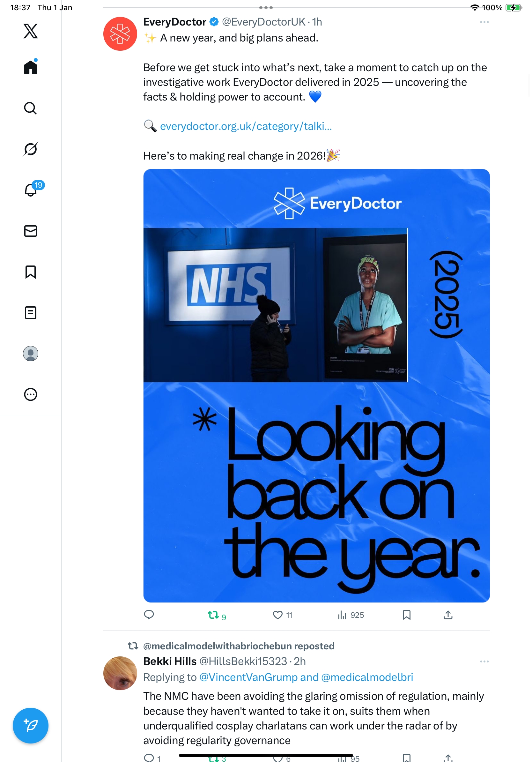Viewport: 532px width, 762px height.
Task: Bookmark the EveryDoctor post
Action: point(406,615)
